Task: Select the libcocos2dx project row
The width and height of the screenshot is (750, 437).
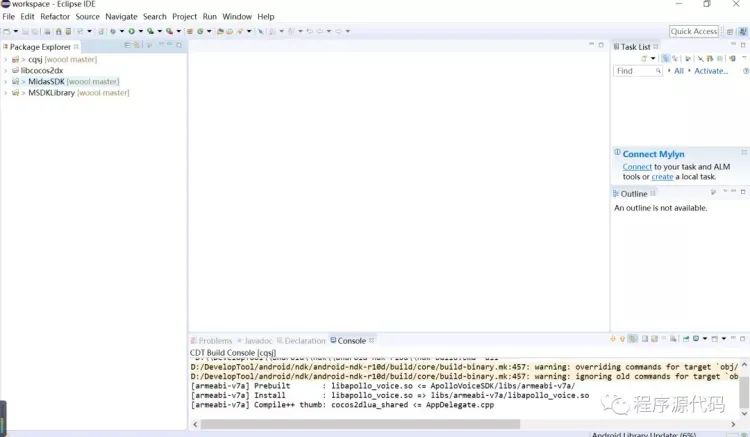Action: pos(42,70)
